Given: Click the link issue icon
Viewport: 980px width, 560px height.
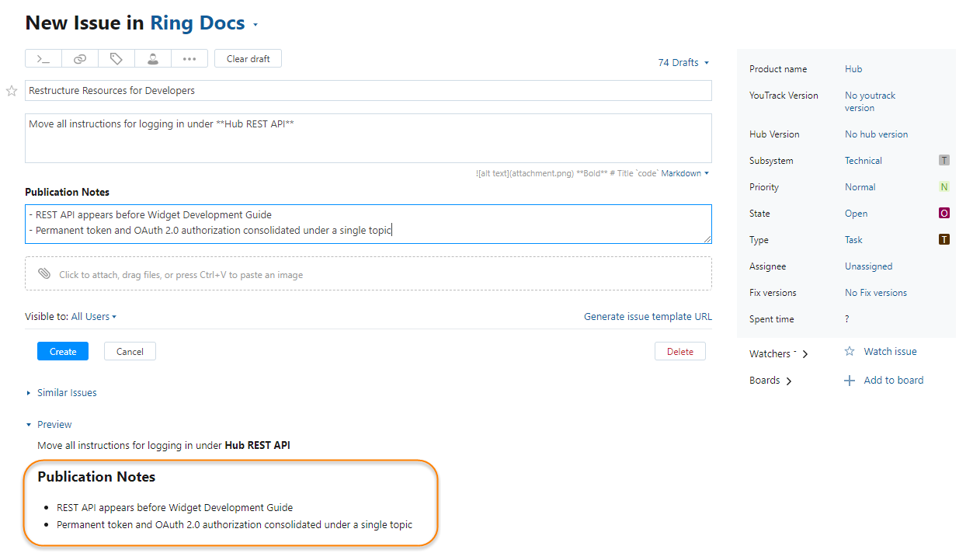Looking at the screenshot, I should coord(80,59).
